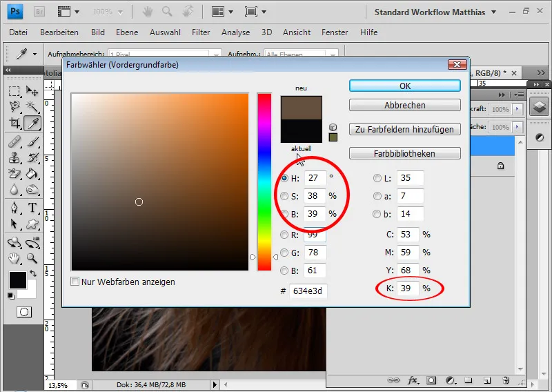Image resolution: width=552 pixels, height=392 pixels.
Task: Click the layers icon in collapsed dock
Action: click(x=540, y=106)
